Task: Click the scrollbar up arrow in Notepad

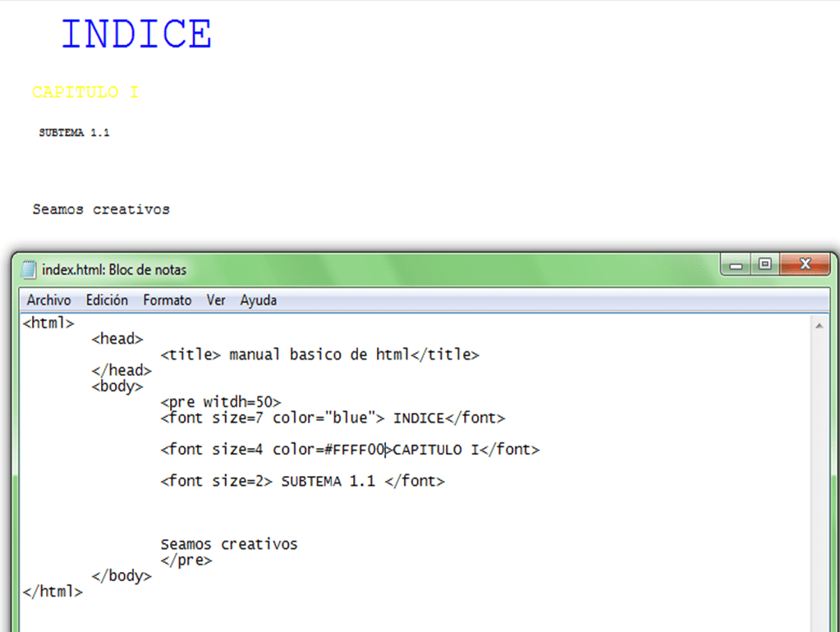Action: [819, 326]
